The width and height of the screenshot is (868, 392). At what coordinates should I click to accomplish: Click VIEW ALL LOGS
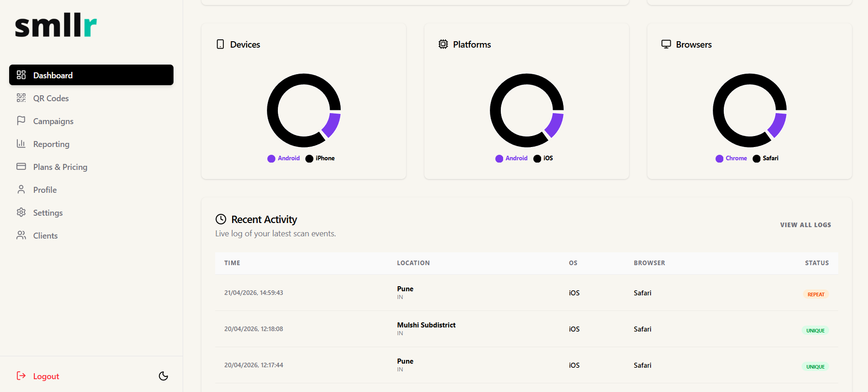coord(805,225)
